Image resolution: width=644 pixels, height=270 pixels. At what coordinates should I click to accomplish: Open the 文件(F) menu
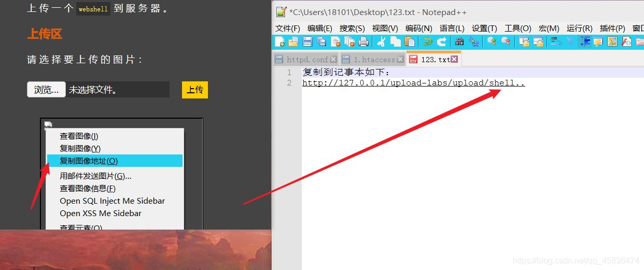287,28
